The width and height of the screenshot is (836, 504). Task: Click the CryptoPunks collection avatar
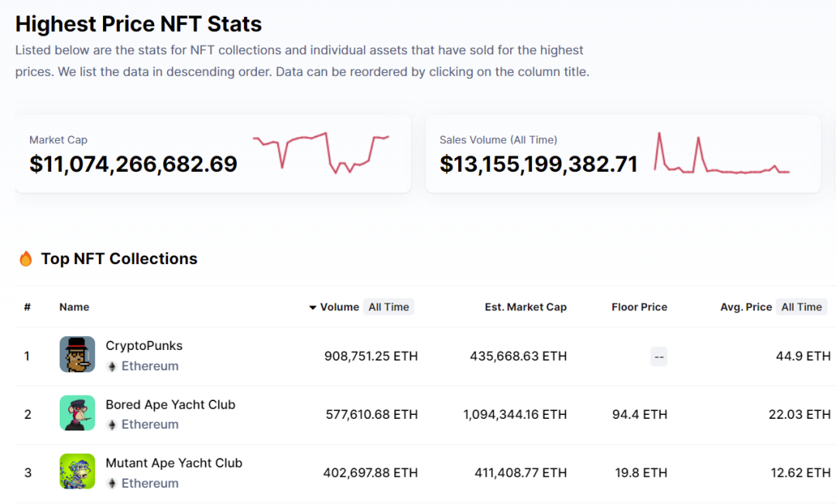(x=77, y=355)
